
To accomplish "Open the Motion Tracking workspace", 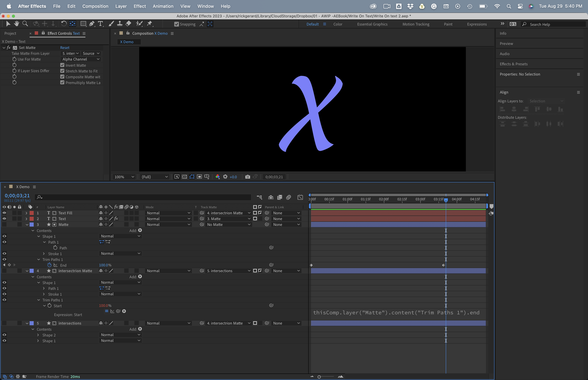I will coord(416,24).
